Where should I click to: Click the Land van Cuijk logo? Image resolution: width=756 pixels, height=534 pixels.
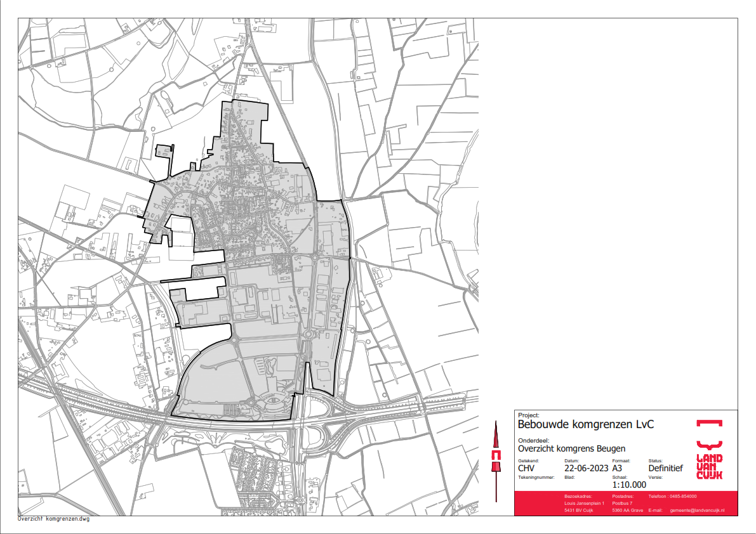point(709,466)
